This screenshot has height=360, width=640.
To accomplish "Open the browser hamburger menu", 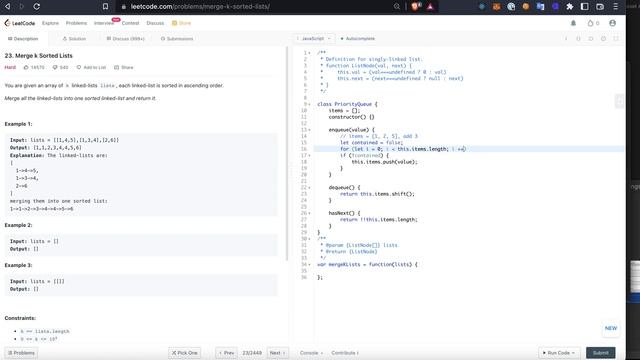I will 616,7.
